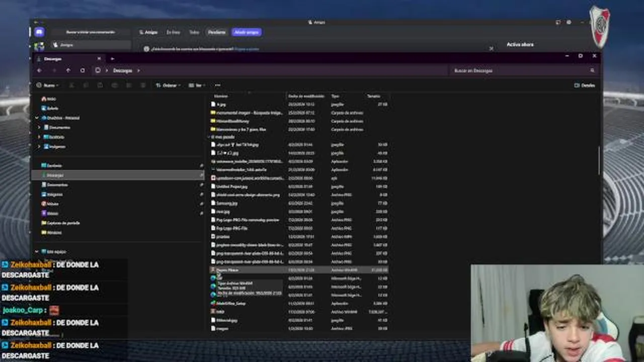Open the three-dot more options menu

click(x=217, y=85)
